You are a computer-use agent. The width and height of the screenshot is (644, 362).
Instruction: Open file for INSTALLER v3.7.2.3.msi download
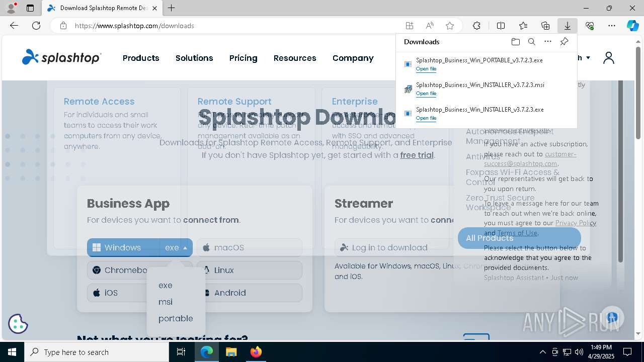point(426,94)
